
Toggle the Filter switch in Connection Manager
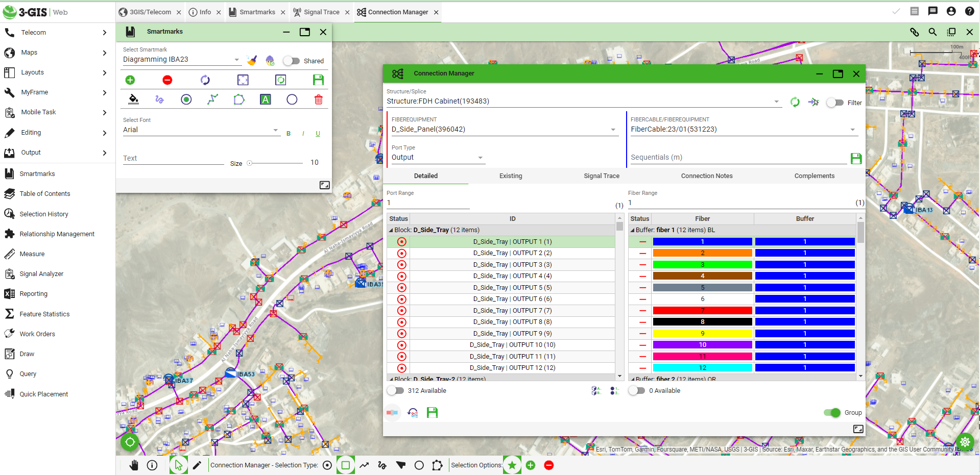[834, 103]
